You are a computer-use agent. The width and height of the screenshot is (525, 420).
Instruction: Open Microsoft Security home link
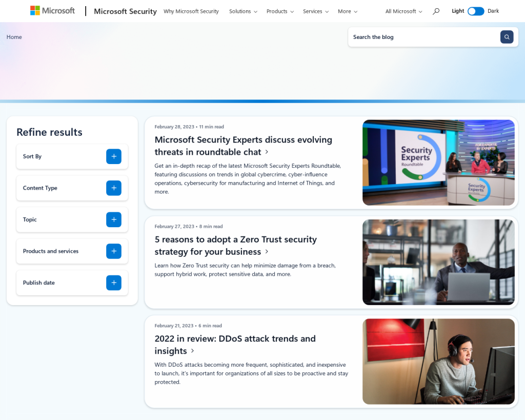125,11
